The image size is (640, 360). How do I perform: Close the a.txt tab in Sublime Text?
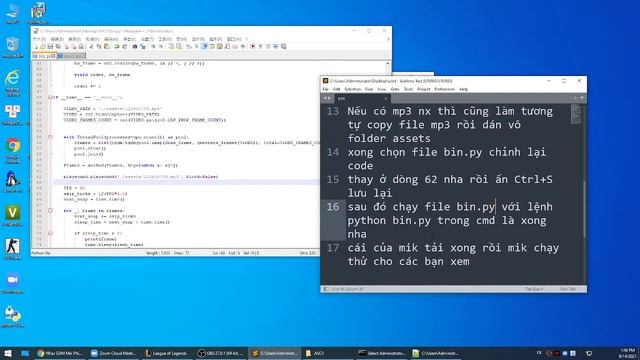[385, 98]
